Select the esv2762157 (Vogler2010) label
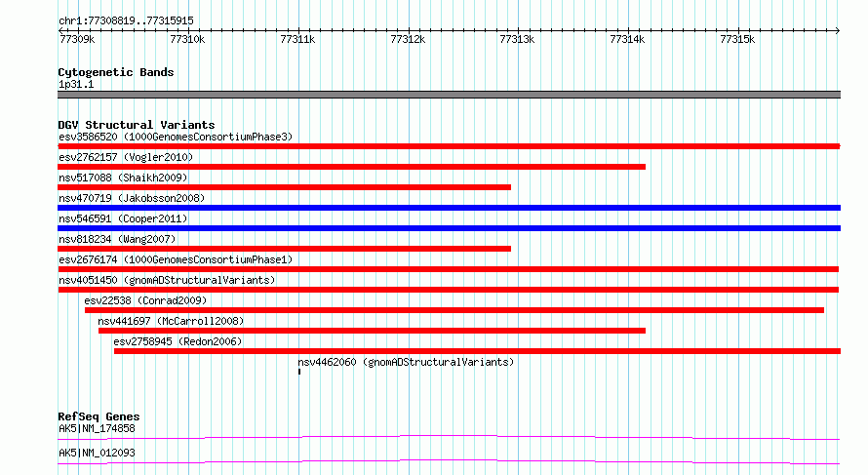 pyautogui.click(x=126, y=157)
